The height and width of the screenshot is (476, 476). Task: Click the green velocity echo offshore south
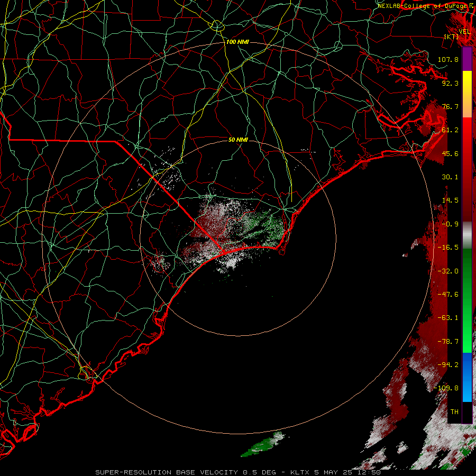263,444
